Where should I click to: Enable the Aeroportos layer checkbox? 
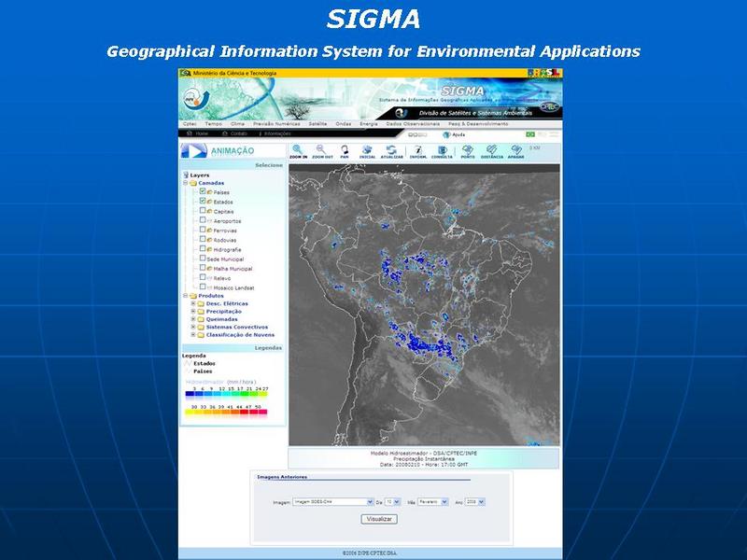tap(203, 219)
